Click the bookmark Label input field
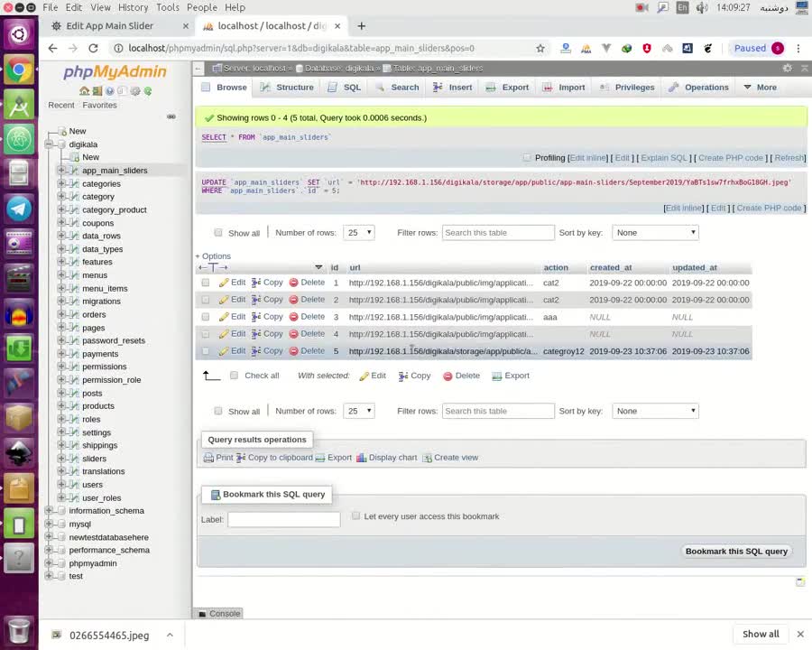The height and width of the screenshot is (650, 812). (283, 519)
